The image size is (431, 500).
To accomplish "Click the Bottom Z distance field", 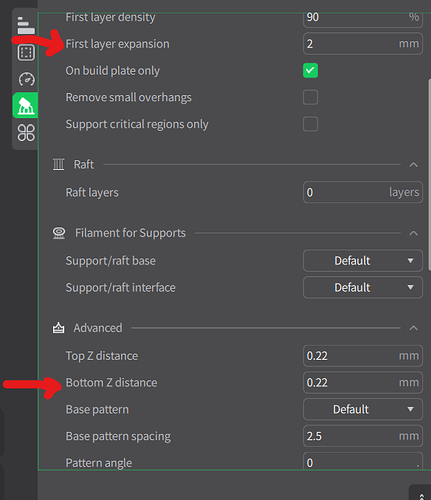I will (x=363, y=383).
